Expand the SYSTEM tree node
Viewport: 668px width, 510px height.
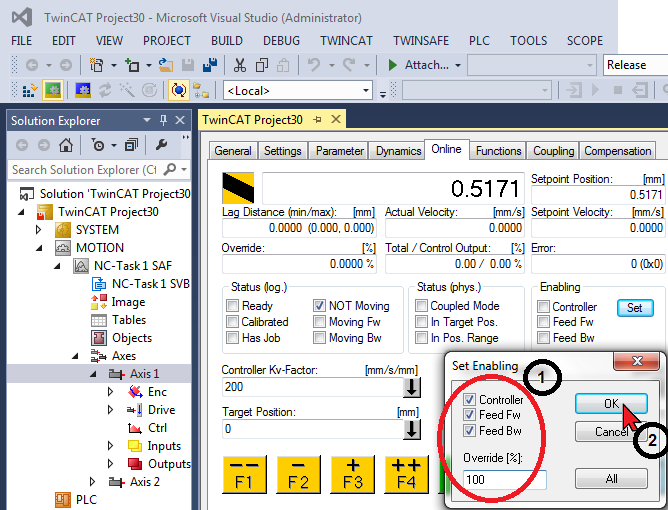(x=39, y=230)
